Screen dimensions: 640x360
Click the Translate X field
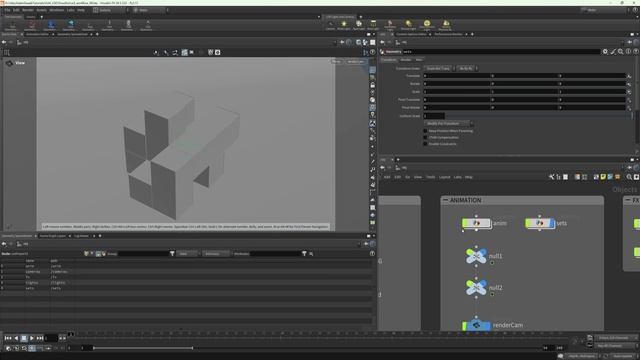(457, 76)
